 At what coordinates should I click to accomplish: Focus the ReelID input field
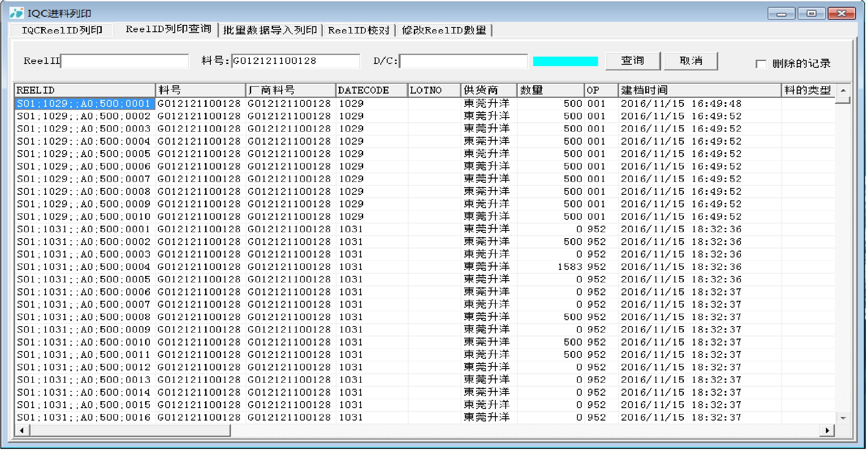pos(125,61)
